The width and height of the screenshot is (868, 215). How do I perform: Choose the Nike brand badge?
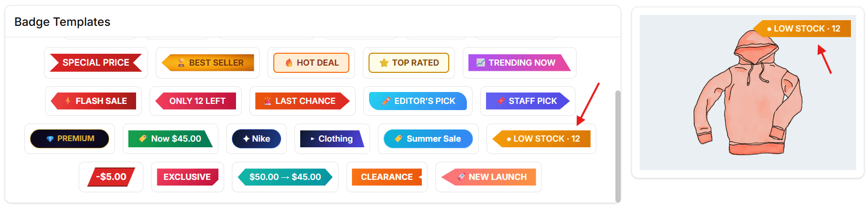point(256,139)
